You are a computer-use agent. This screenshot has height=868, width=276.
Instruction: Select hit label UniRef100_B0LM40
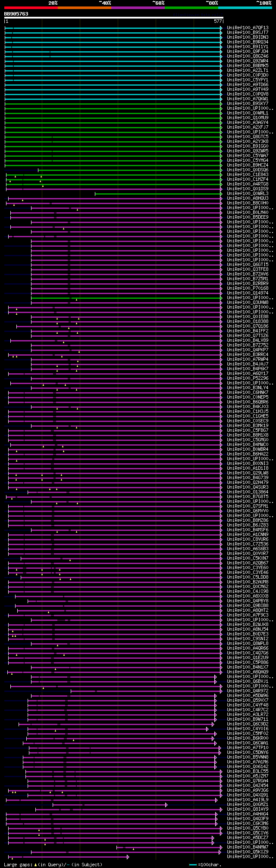coord(248,213)
